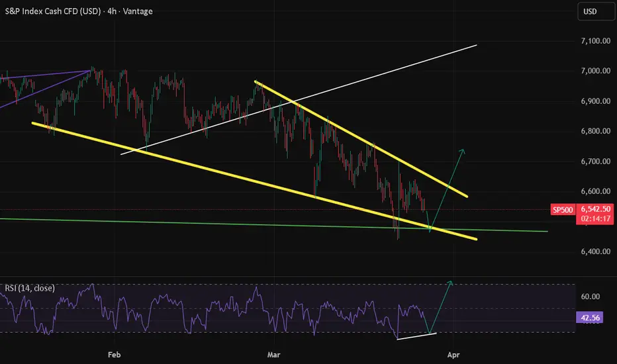
Task: Click the 6,542.50 current price label
Action: pyautogui.click(x=596, y=209)
